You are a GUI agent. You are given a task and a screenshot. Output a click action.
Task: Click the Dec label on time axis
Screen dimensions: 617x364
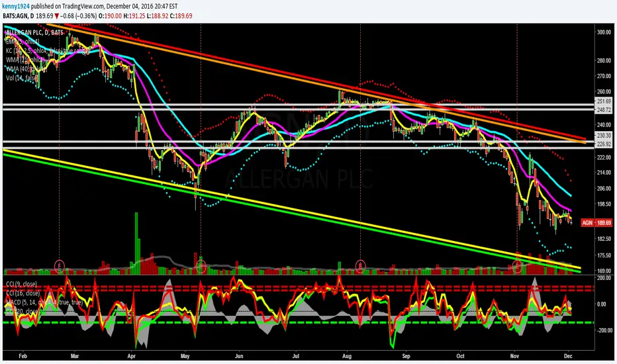[x=568, y=356]
